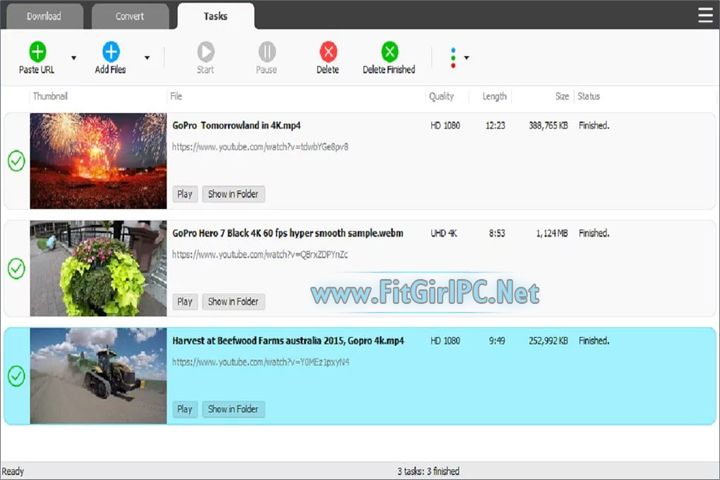Click the Start playback icon
Screen dimensions: 720x480
coord(205,51)
